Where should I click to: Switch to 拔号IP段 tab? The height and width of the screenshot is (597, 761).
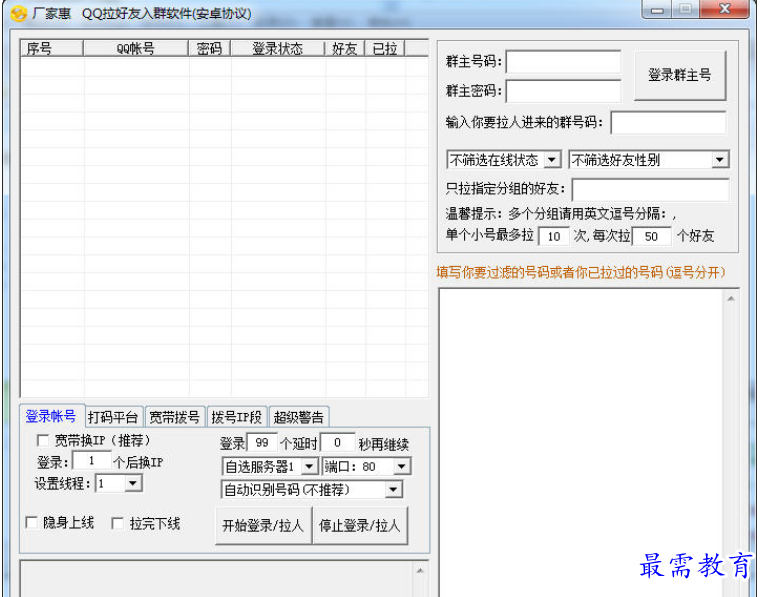[237, 417]
